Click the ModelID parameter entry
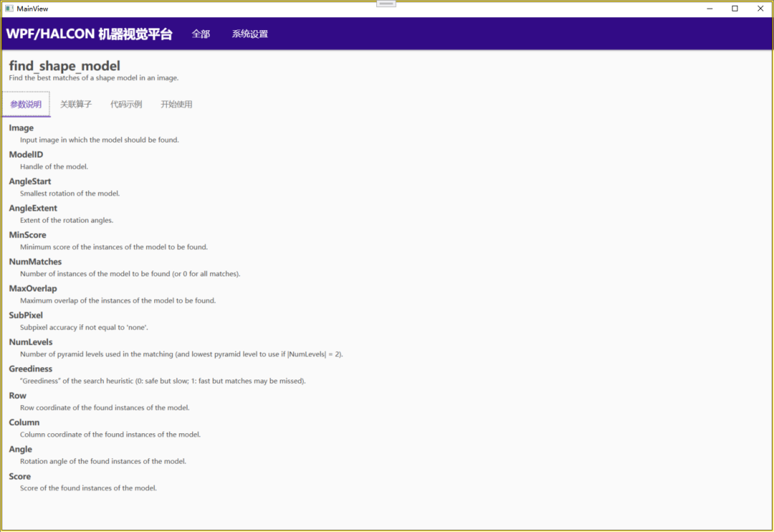 (26, 154)
